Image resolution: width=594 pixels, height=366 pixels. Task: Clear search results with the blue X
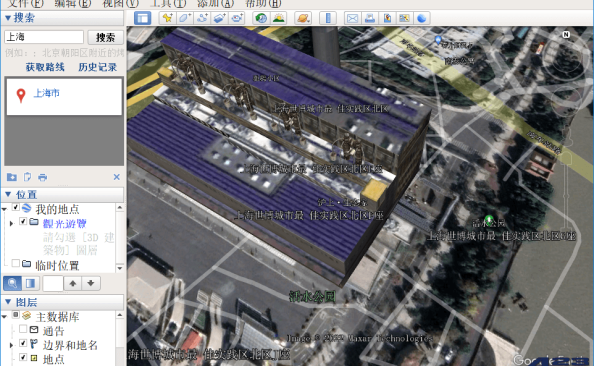(117, 177)
